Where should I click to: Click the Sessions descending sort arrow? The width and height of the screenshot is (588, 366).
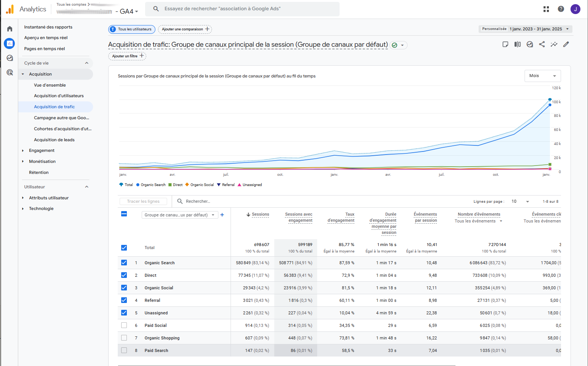click(x=248, y=215)
